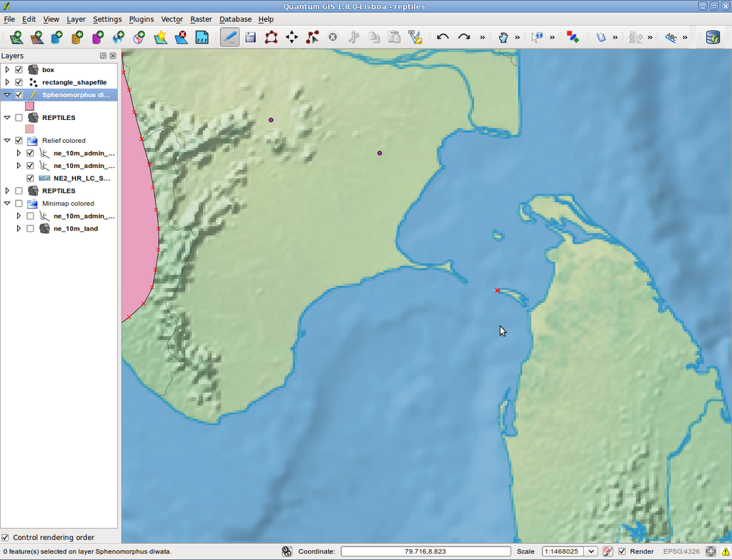
Task: Select the Move Feature tool
Action: (292, 37)
